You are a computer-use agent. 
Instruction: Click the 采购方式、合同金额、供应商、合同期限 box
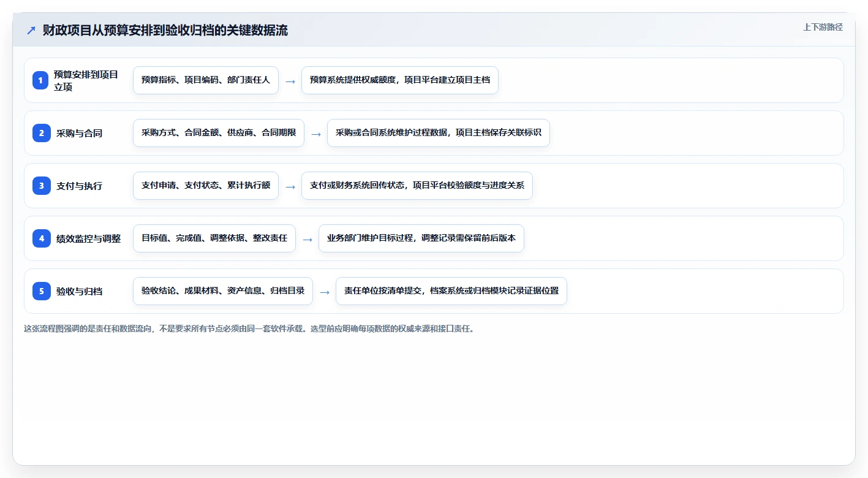click(x=219, y=133)
